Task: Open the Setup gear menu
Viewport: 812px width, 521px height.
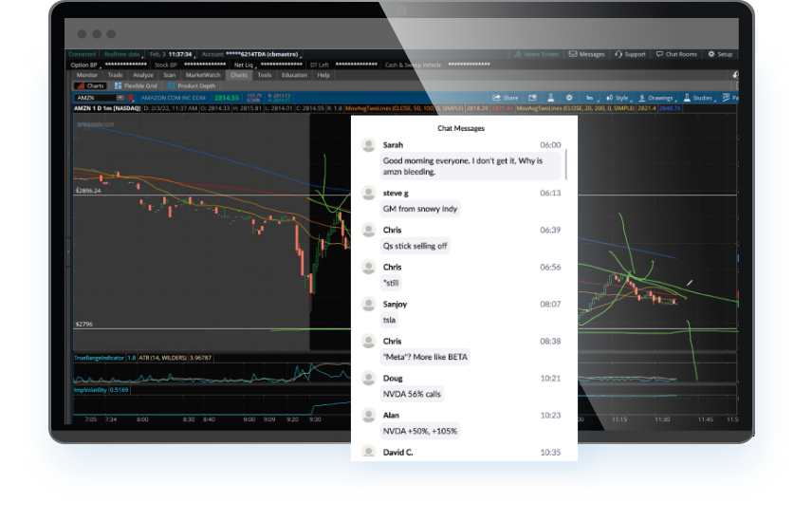Action: (720, 54)
